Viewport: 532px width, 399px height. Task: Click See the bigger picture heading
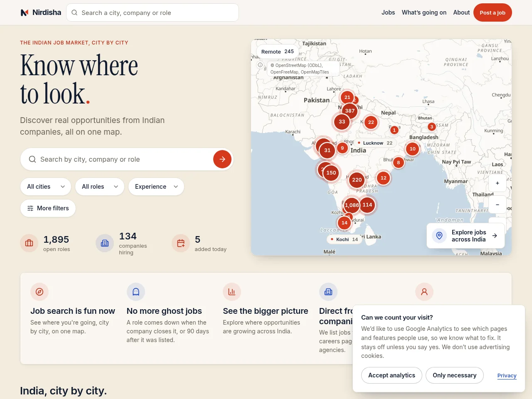[x=266, y=311]
